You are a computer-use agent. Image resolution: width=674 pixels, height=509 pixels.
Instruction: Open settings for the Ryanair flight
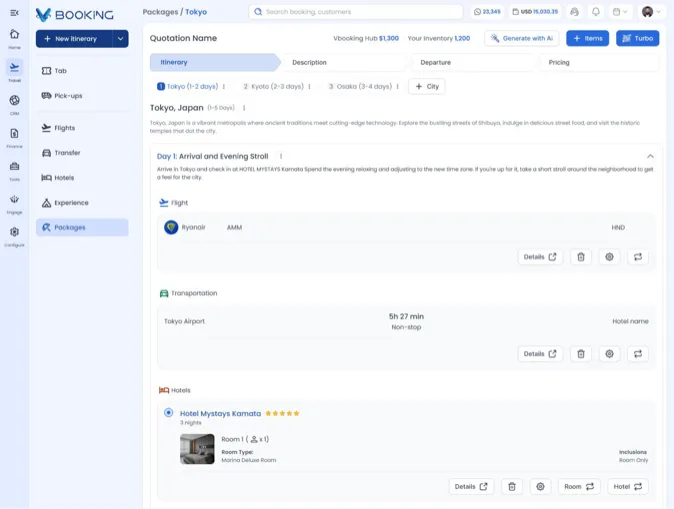[x=609, y=257]
